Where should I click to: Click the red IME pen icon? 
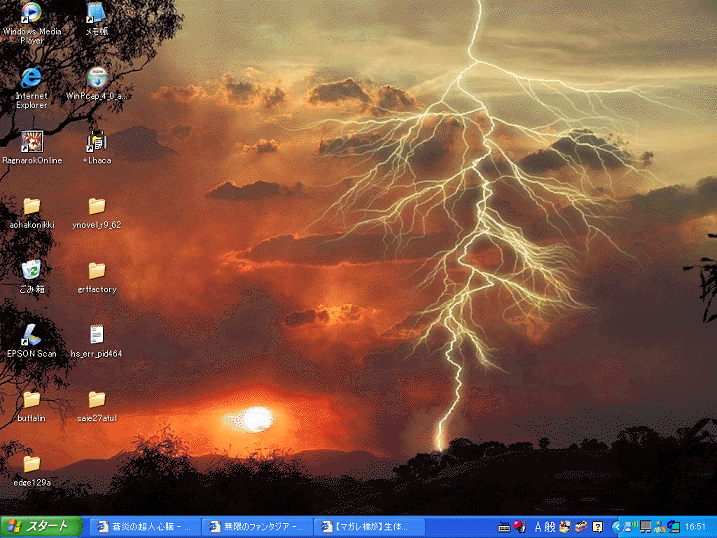click(519, 527)
